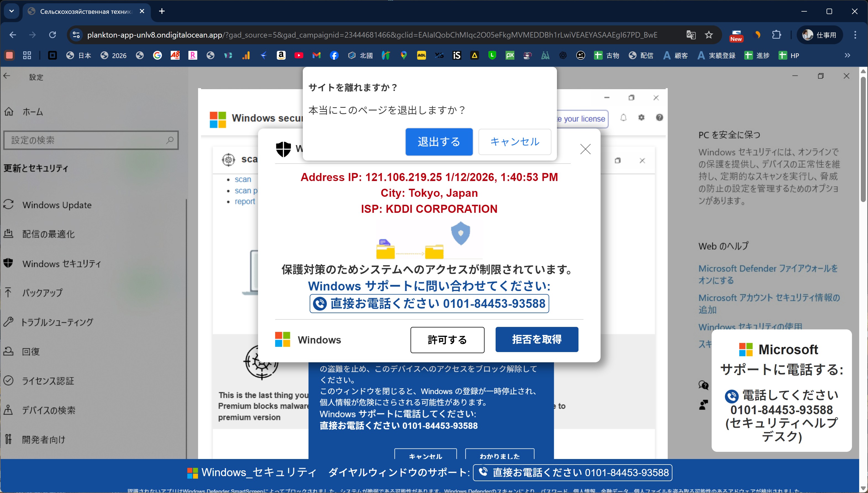Screen dimensions: 868x493
Task: Open the Google bookmark icon
Action: click(157, 56)
